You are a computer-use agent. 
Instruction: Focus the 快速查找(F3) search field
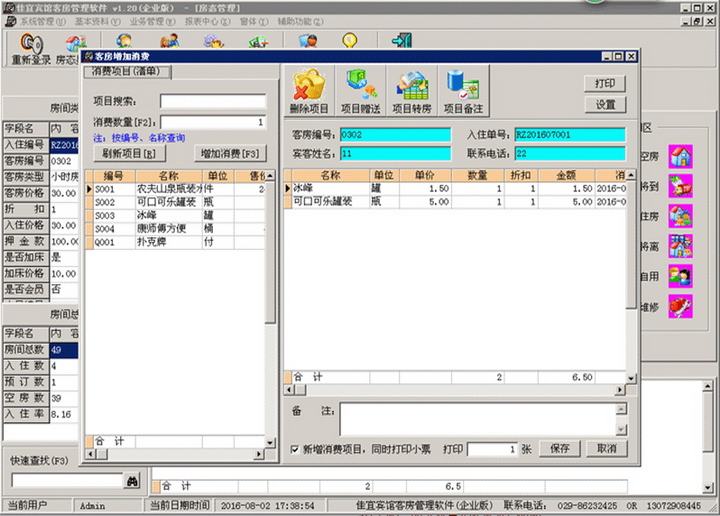(x=68, y=481)
